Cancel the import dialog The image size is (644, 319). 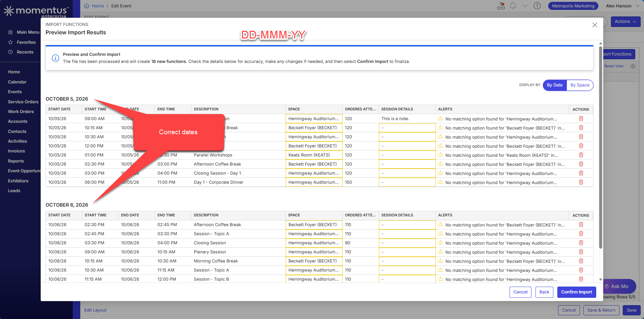[x=520, y=292]
